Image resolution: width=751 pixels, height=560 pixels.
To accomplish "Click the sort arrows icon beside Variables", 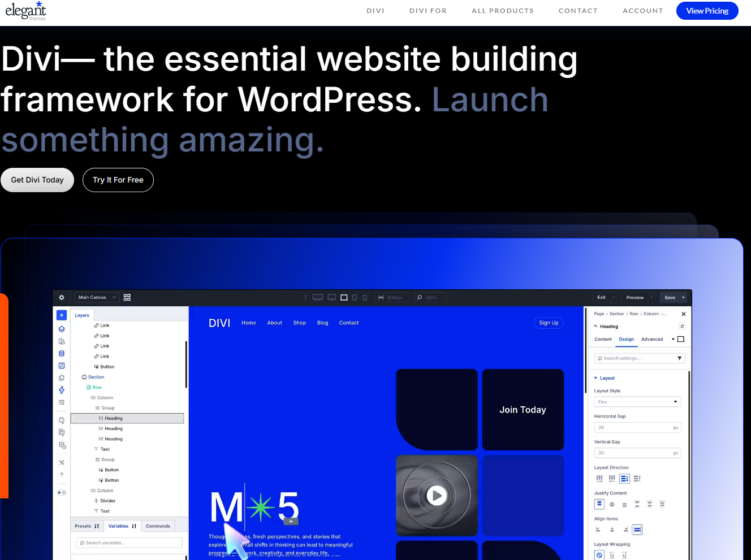I will [x=134, y=526].
